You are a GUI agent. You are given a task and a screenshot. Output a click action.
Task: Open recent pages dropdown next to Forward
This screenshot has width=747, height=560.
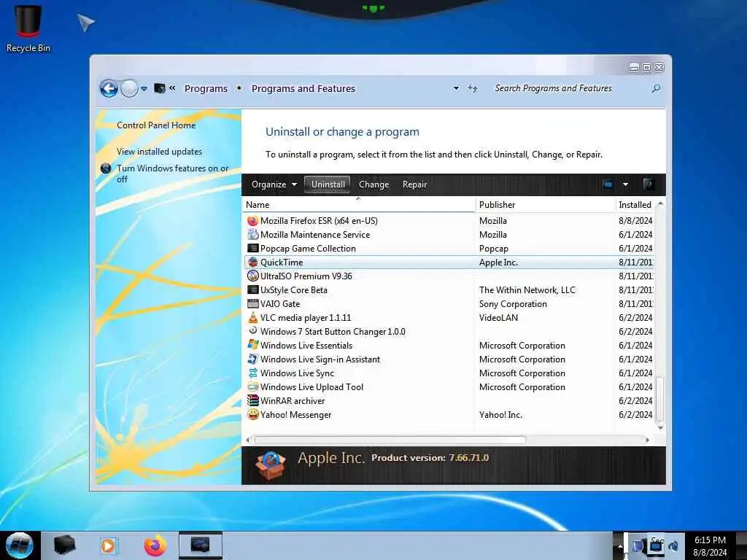144,88
